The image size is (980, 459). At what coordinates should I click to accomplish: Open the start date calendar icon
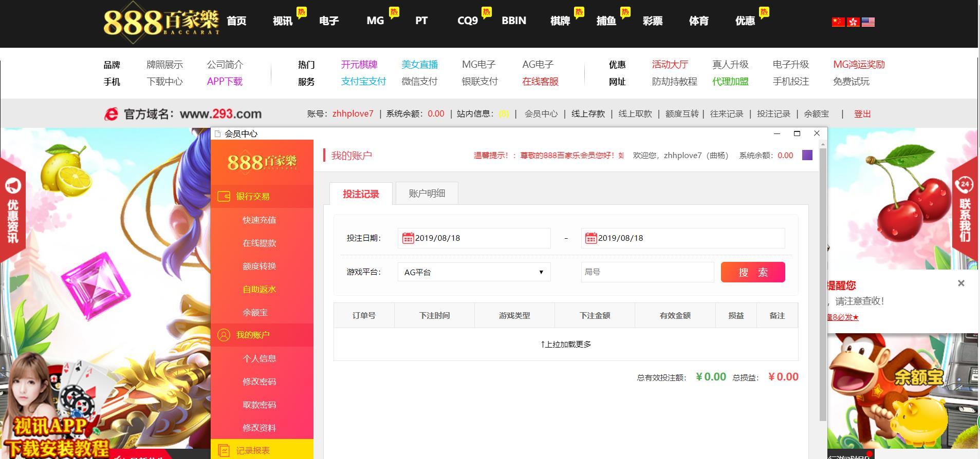408,238
